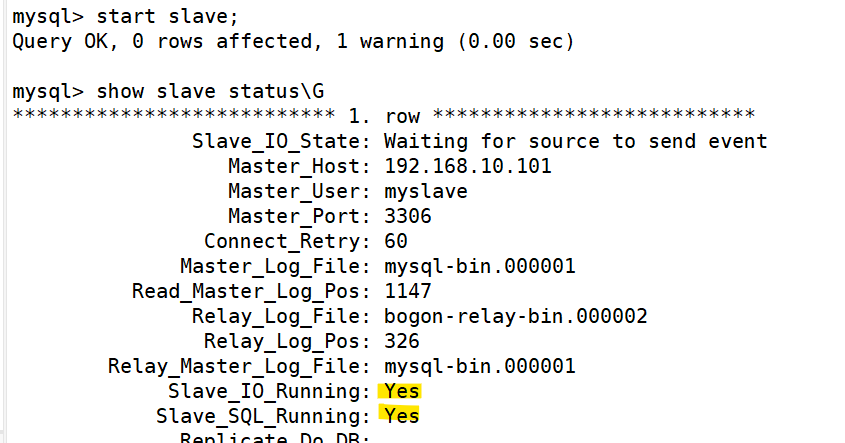Click the Slave_IO_State label

coord(281,141)
